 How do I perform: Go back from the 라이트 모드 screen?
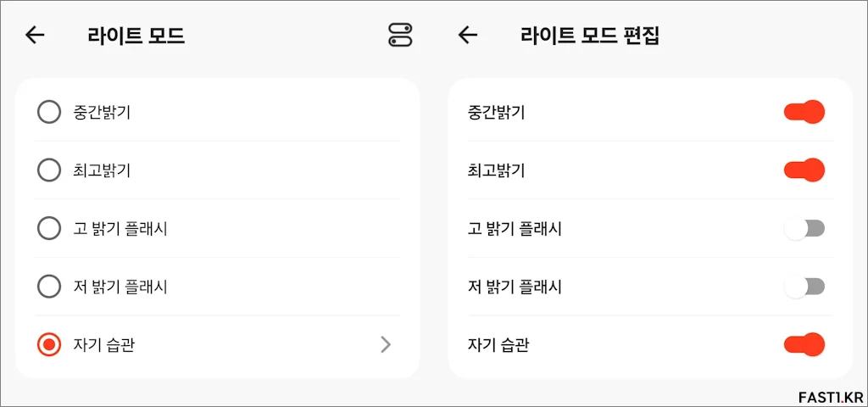[35, 36]
